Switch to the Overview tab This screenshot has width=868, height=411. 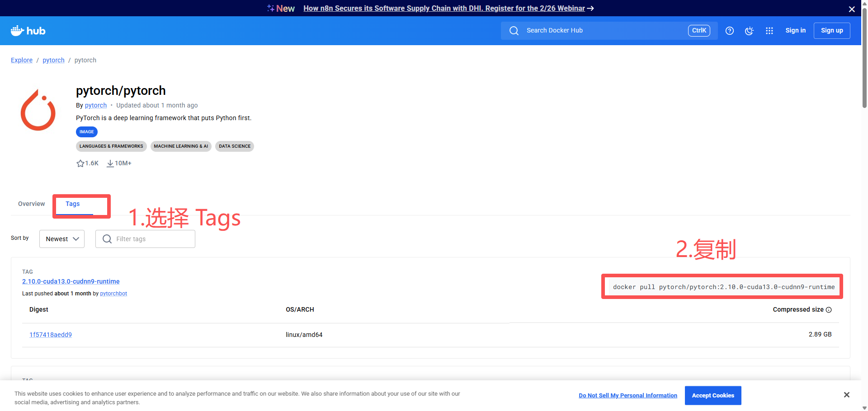tap(32, 204)
